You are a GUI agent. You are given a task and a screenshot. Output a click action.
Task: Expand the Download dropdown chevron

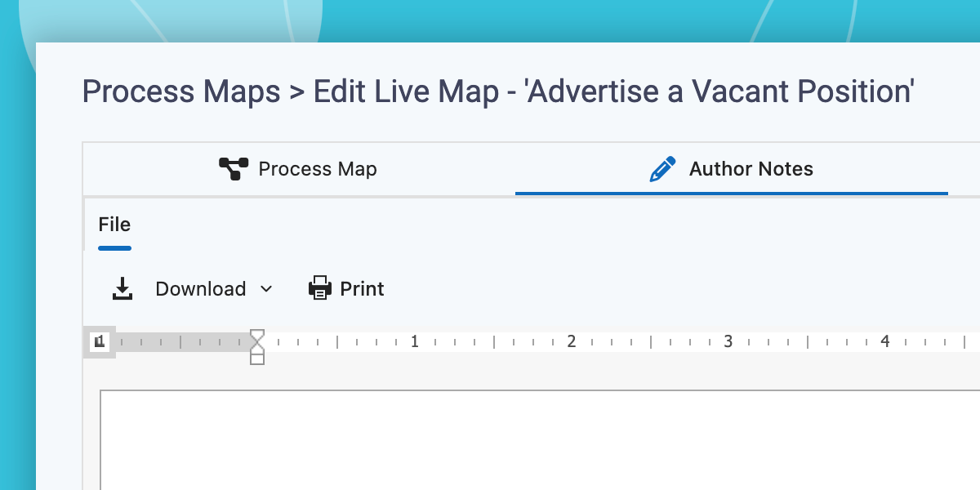tap(265, 288)
